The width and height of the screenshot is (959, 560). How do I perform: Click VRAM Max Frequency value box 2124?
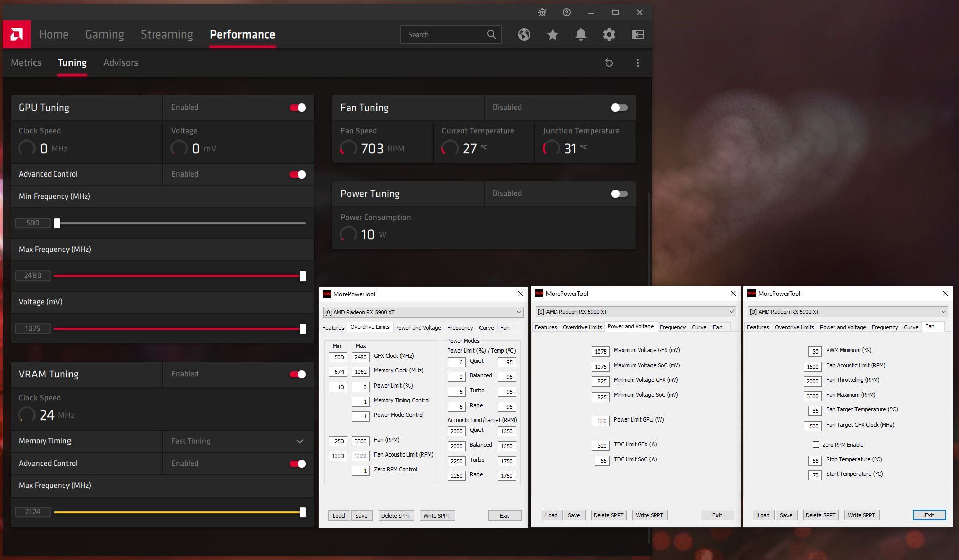coord(33,512)
